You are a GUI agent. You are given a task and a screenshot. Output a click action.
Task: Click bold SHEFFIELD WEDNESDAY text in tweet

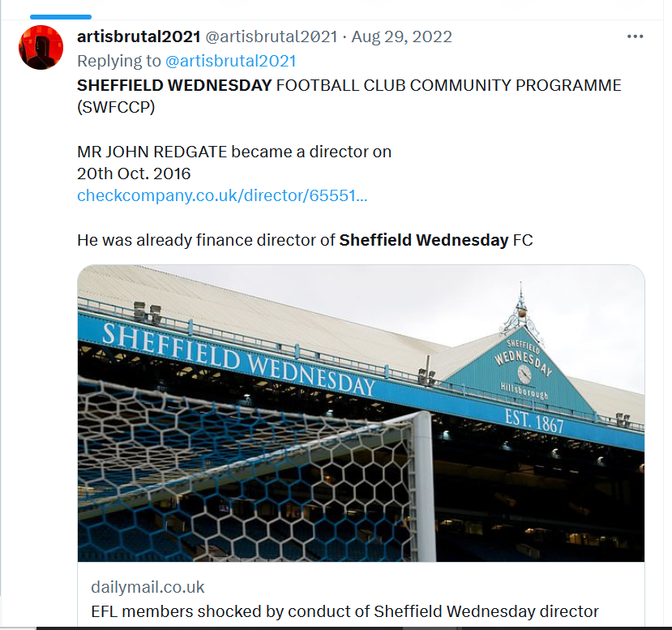174,85
